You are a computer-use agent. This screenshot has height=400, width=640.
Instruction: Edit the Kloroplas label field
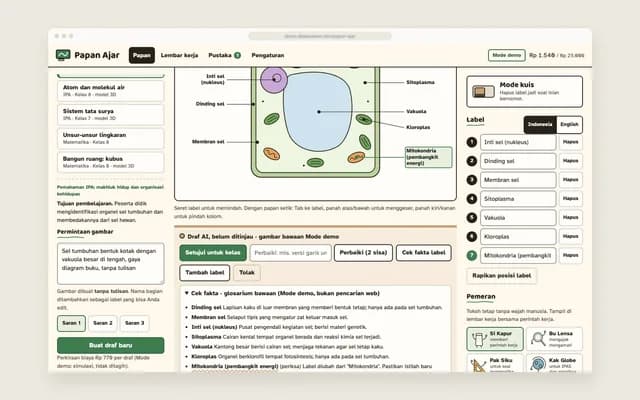click(x=518, y=236)
